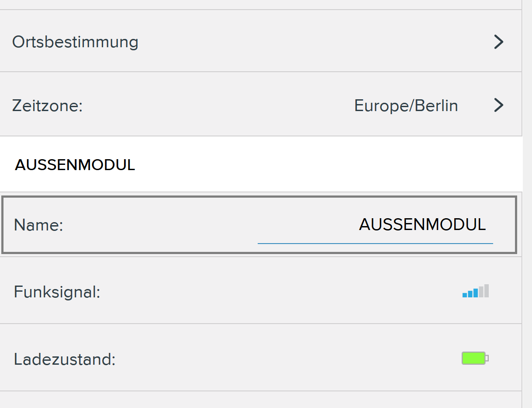
Task: Select the partially visible row below Ladezustand
Action: click(x=261, y=400)
